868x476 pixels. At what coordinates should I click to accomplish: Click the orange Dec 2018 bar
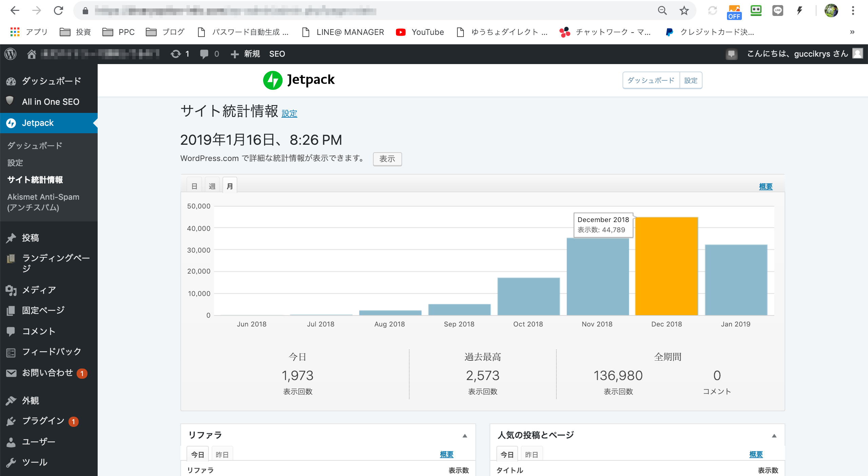point(666,266)
